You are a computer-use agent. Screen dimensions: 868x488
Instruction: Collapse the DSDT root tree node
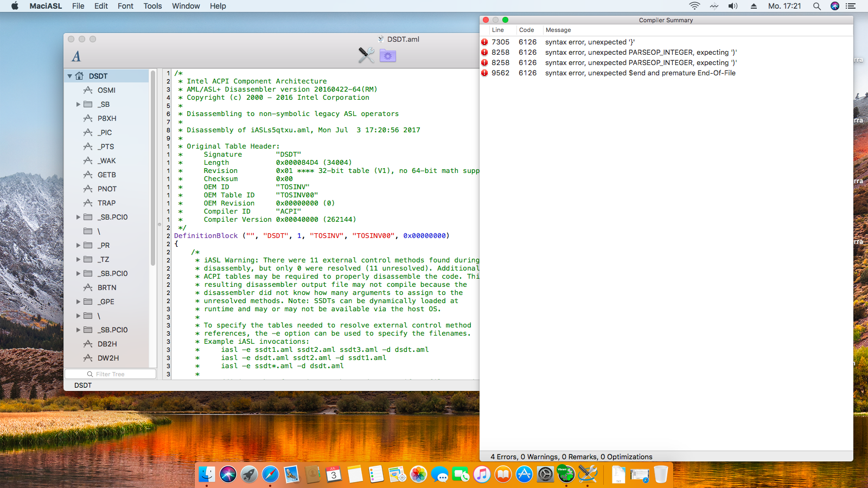tap(70, 76)
